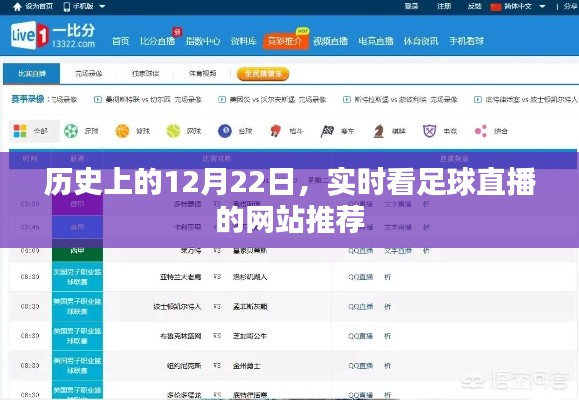This screenshot has height=400, width=579.
Task: Click the Live1 一比分 site logo
Action: (53, 35)
